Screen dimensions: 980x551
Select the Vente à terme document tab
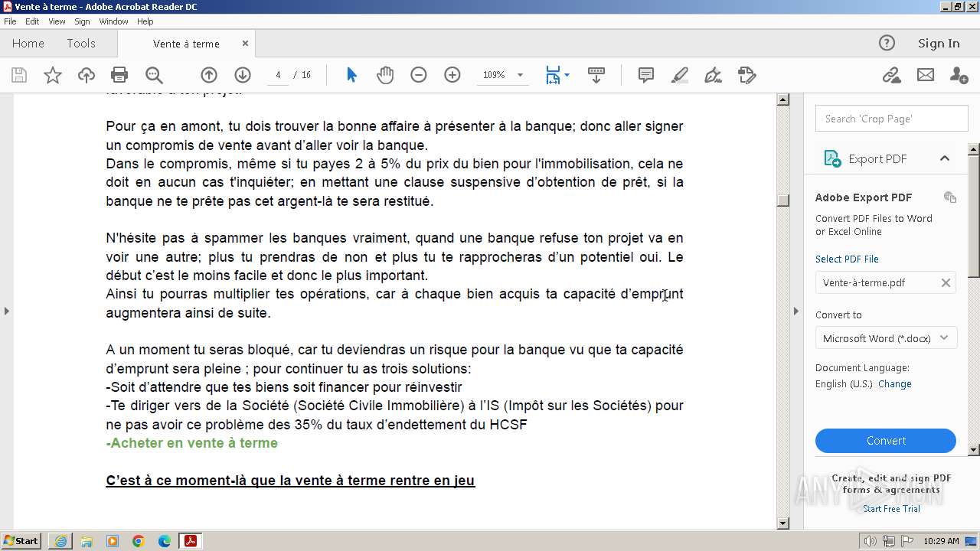(186, 44)
